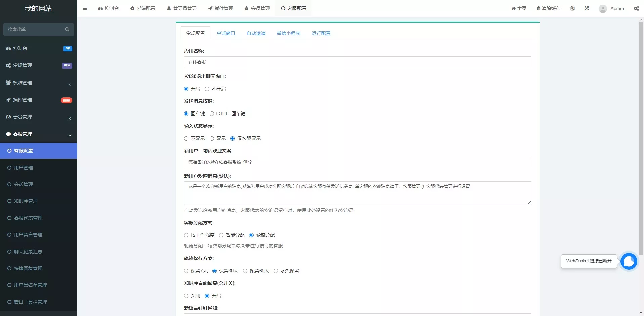Viewport: 644px width, 316px height.
Task: Click the Admin user avatar
Action: pyautogui.click(x=603, y=9)
